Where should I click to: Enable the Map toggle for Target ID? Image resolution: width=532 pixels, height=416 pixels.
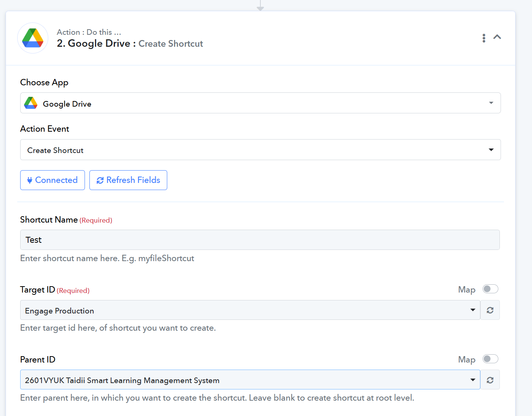[x=490, y=289]
